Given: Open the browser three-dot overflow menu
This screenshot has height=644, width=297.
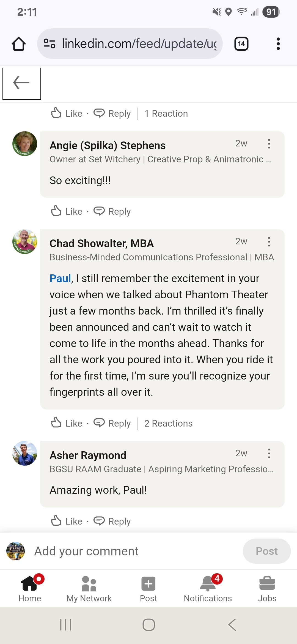Looking at the screenshot, I should 278,44.
